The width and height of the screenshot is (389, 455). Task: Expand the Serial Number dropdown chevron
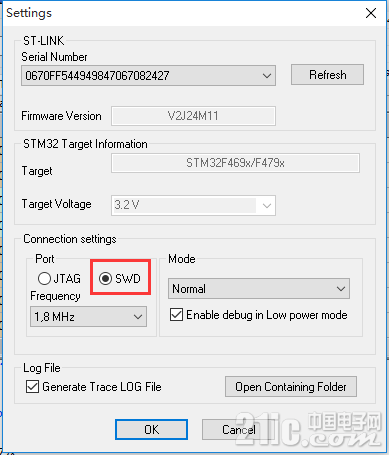267,76
